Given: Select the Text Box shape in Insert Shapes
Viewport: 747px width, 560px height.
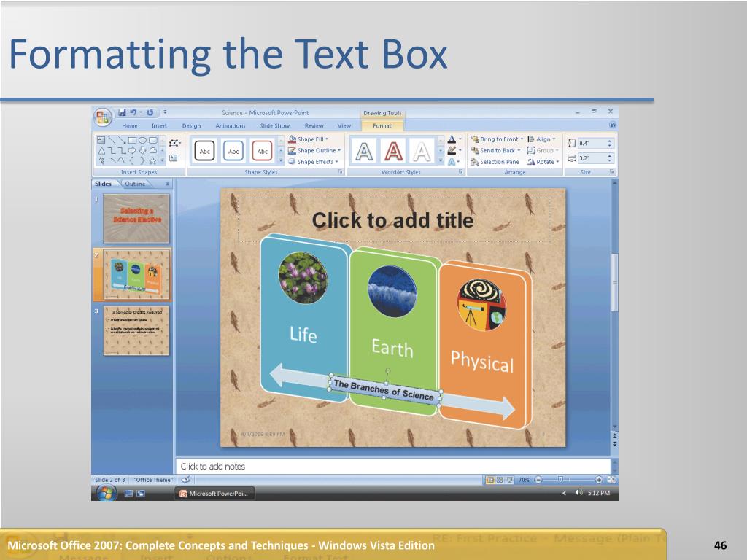Looking at the screenshot, I should [101, 140].
